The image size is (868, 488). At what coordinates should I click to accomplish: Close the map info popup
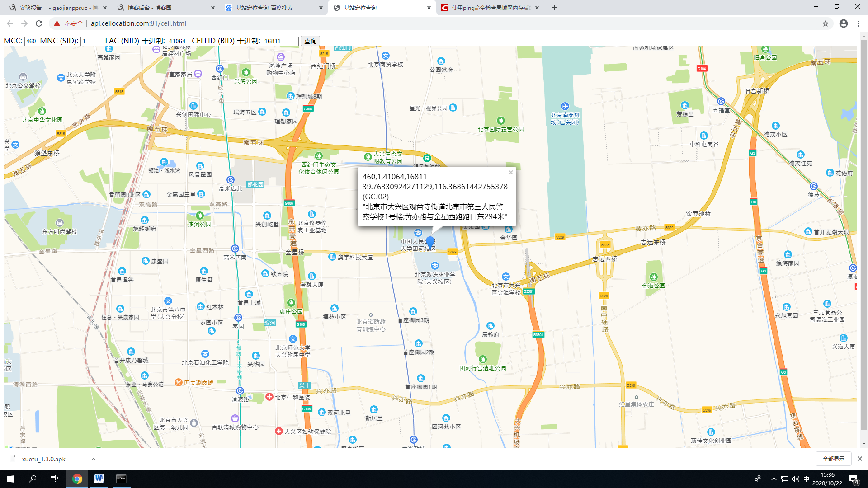tap(510, 172)
